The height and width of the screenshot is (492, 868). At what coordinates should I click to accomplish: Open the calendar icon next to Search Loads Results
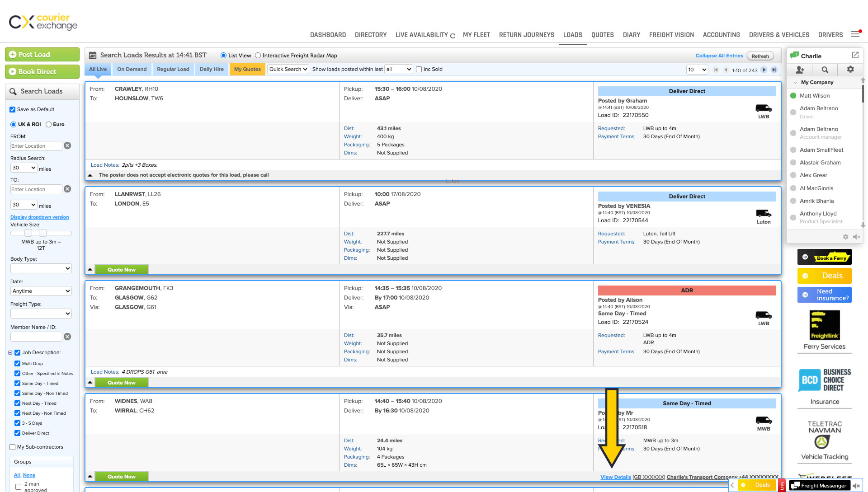point(93,55)
